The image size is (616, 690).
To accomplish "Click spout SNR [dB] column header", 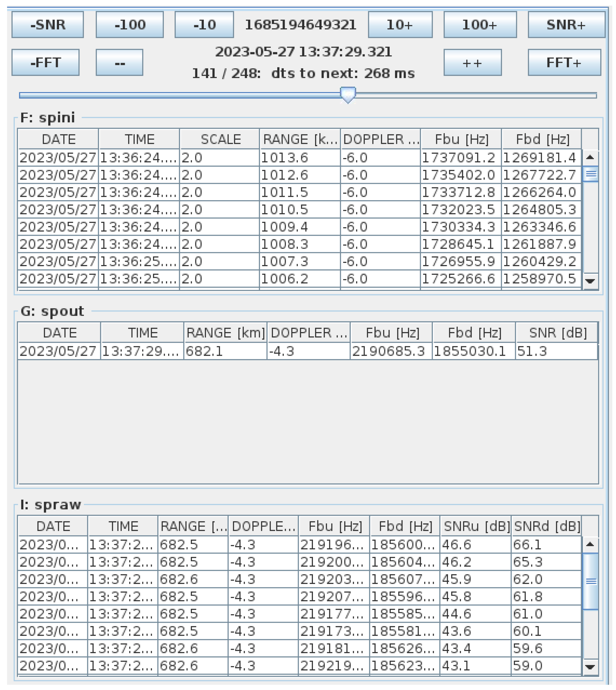I will [x=557, y=333].
